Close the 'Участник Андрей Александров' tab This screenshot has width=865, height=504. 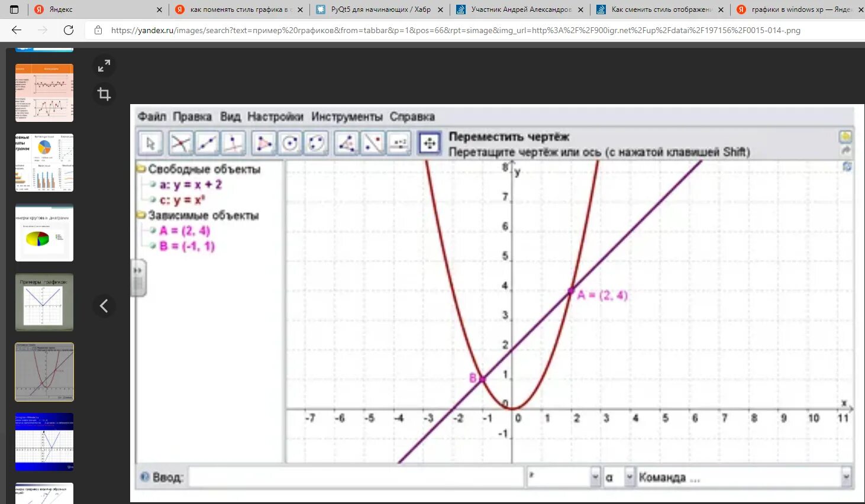pyautogui.click(x=580, y=9)
